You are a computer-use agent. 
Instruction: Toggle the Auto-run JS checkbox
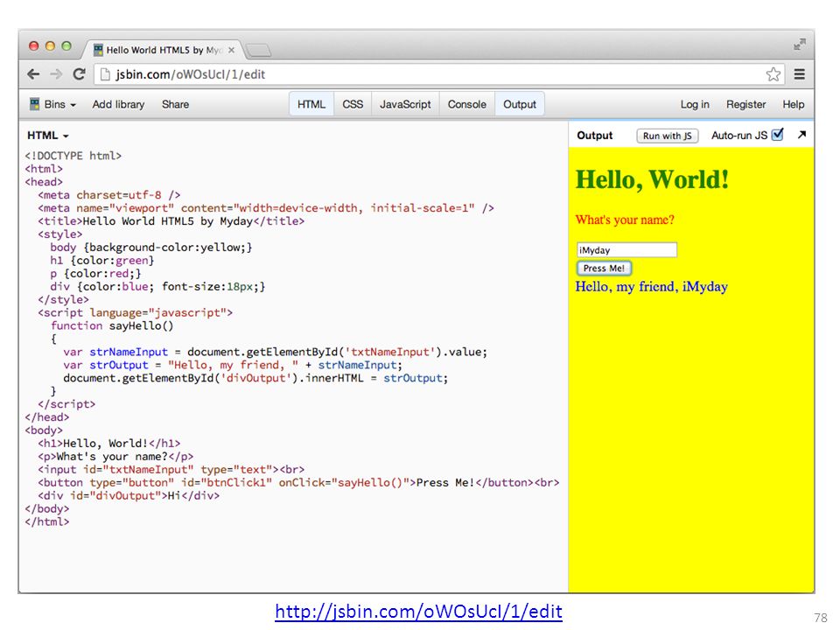click(778, 135)
